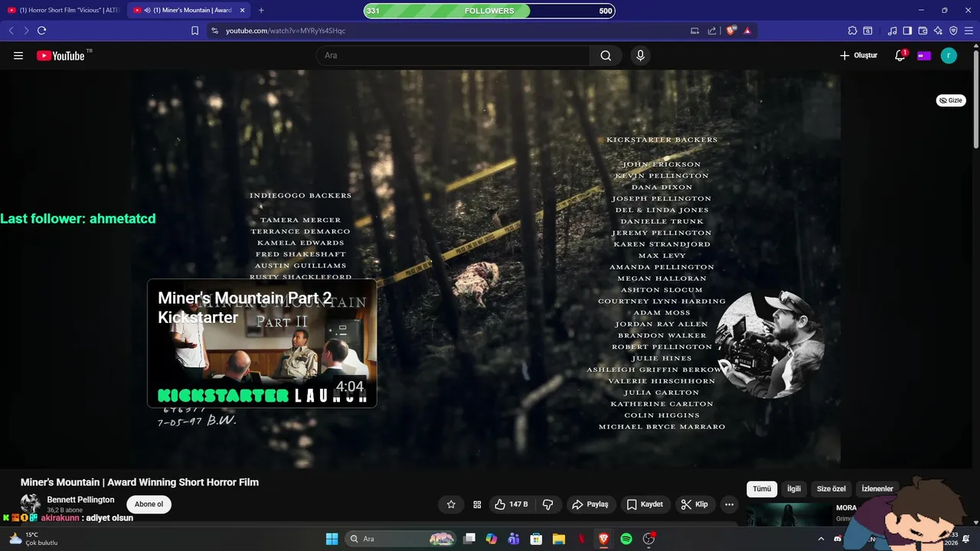Click the Windows taskbar search box

(x=401, y=539)
